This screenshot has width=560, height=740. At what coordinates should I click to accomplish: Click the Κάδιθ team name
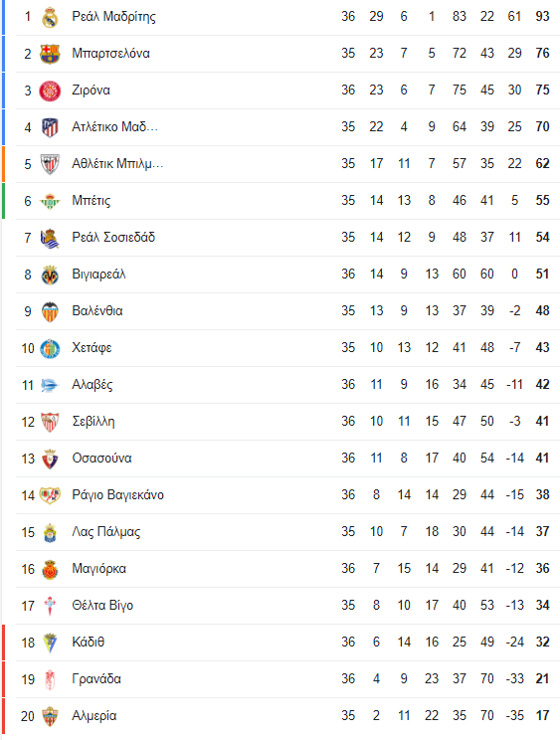(x=89, y=642)
